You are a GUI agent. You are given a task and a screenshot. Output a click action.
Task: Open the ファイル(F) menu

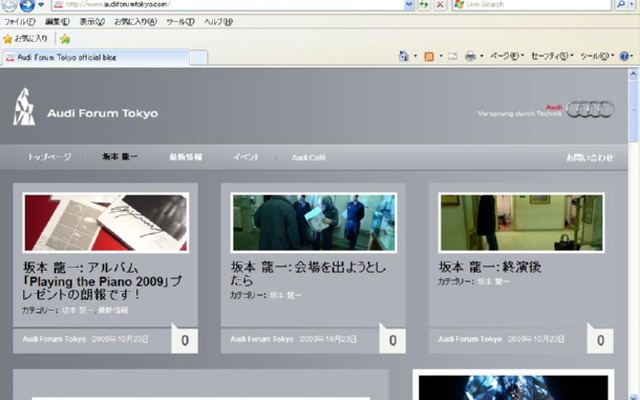[x=19, y=22]
